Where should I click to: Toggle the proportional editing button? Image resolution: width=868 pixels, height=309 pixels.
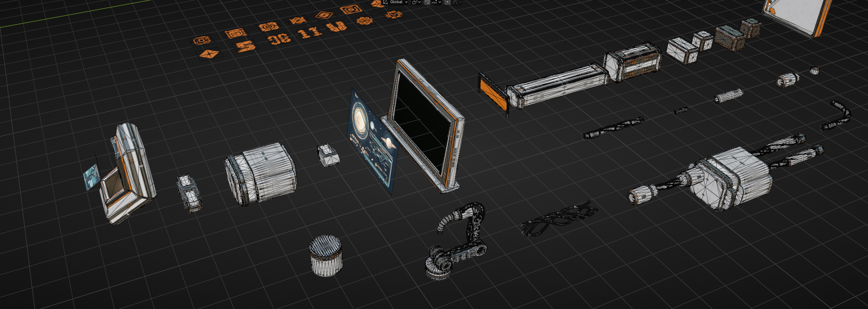[x=448, y=2]
